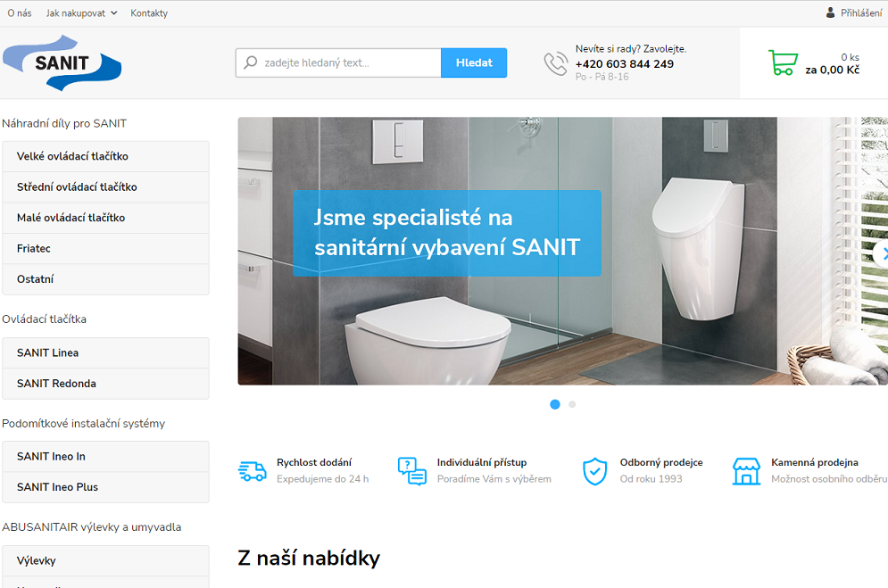Screen dimensions: 888x588
Task: Click the storefront Kamenná prodejna icon
Action: coord(746,471)
